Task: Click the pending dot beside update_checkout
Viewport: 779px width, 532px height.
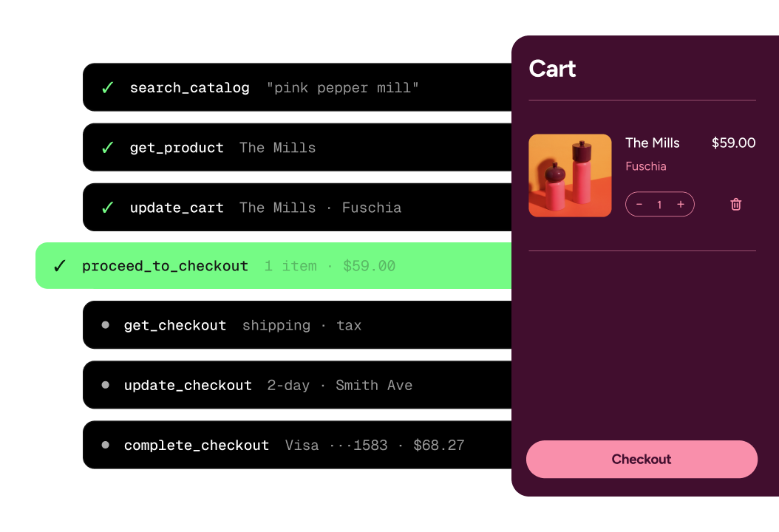Action: pyautogui.click(x=106, y=385)
